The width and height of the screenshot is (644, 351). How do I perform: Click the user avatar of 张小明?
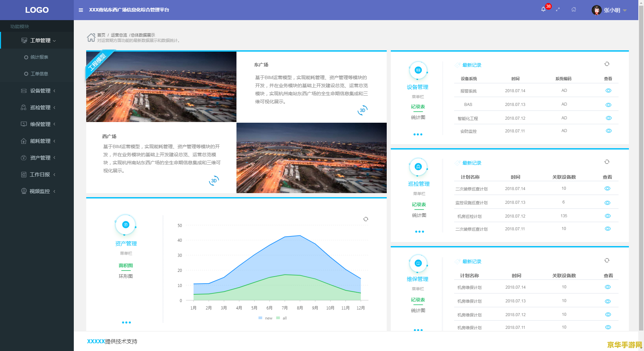[596, 10]
